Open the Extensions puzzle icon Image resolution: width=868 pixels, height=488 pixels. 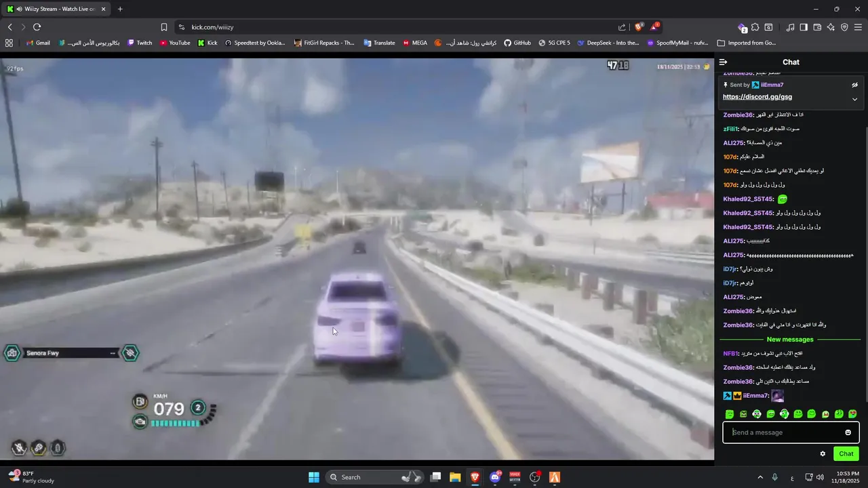755,27
